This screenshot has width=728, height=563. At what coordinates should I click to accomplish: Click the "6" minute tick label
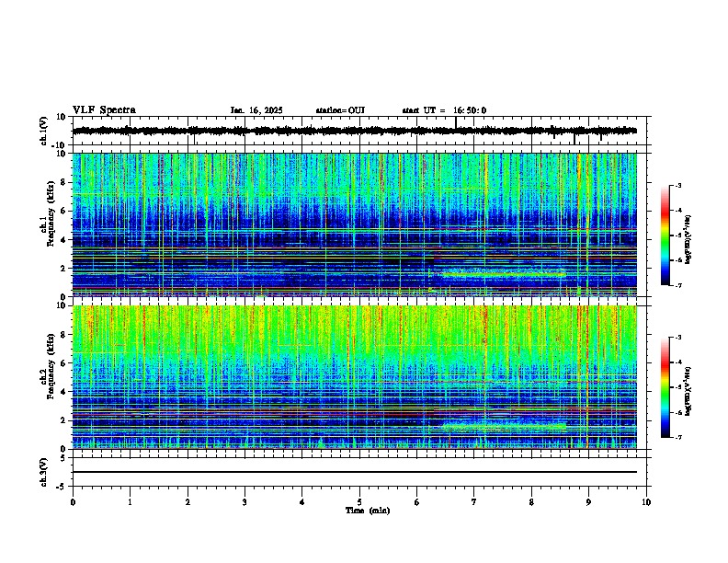pos(416,502)
